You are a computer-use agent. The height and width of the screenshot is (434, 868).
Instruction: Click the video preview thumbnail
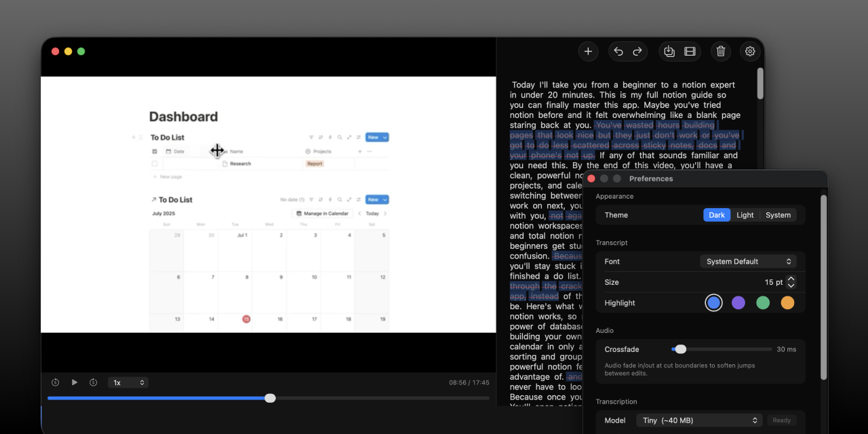tap(269, 205)
